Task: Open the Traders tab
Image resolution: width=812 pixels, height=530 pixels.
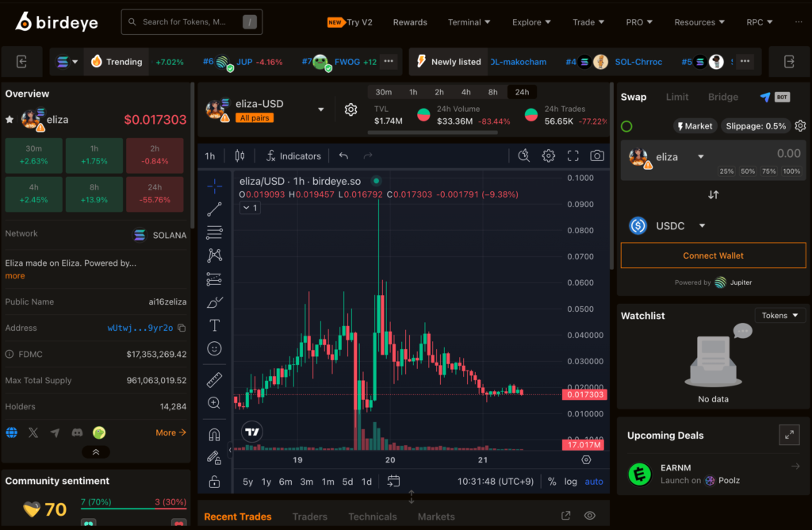Action: pos(310,517)
